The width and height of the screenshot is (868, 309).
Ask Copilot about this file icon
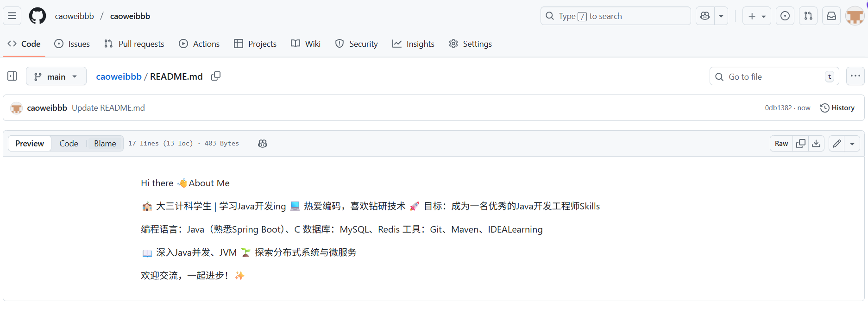(x=263, y=144)
